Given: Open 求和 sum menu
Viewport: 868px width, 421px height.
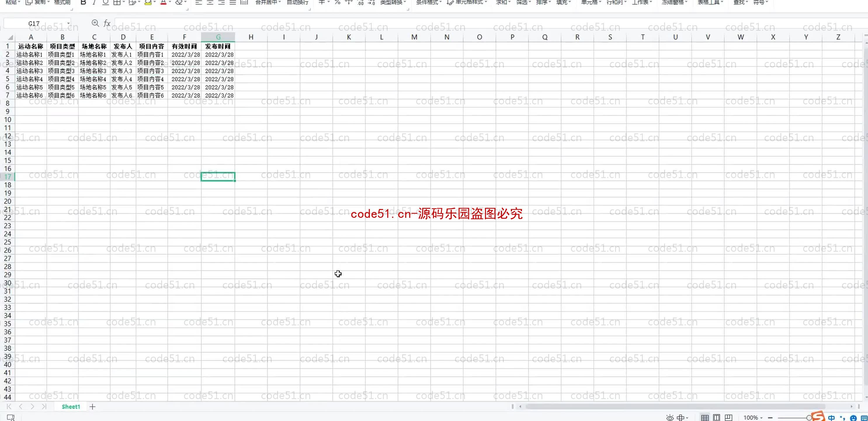Looking at the screenshot, I should pos(503,2).
